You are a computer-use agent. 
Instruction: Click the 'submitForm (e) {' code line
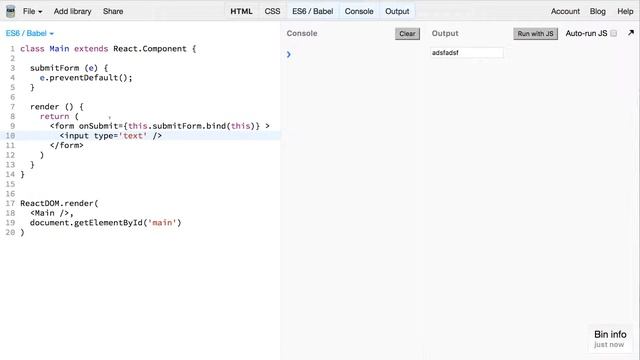point(69,68)
